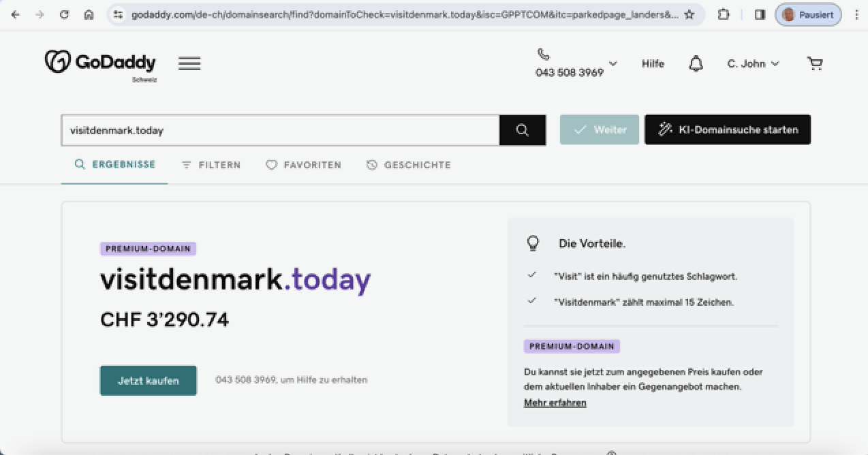Bookmark this page with star icon
Image resolution: width=868 pixels, height=455 pixels.
[689, 14]
